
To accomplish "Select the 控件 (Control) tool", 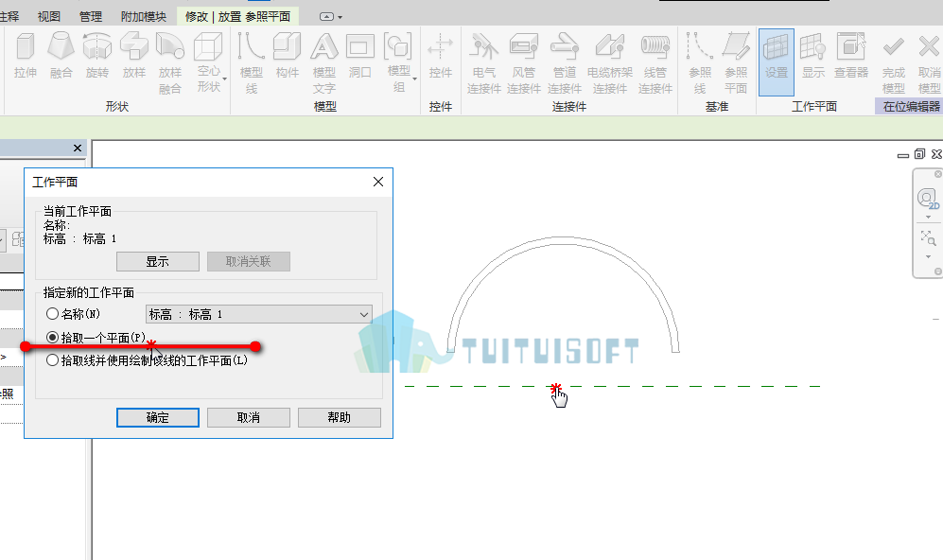I will (440, 56).
